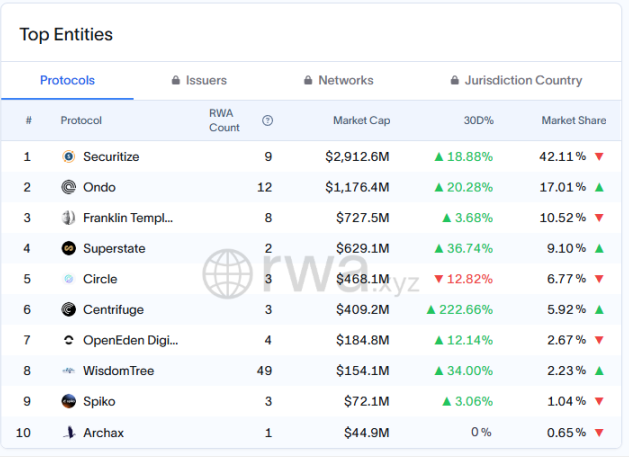629x458 pixels.
Task: Open the Centrifuge protocol link
Action: point(113,310)
